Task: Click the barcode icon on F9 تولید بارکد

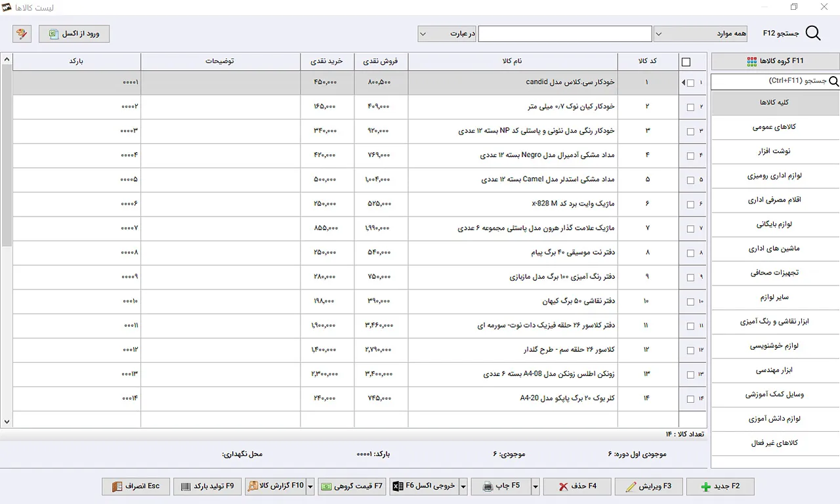Action: pos(187,487)
